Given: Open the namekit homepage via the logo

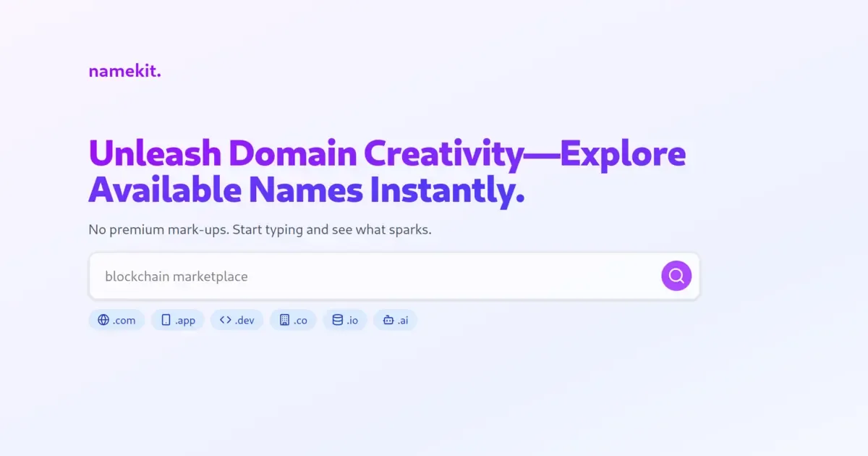Looking at the screenshot, I should pos(124,70).
